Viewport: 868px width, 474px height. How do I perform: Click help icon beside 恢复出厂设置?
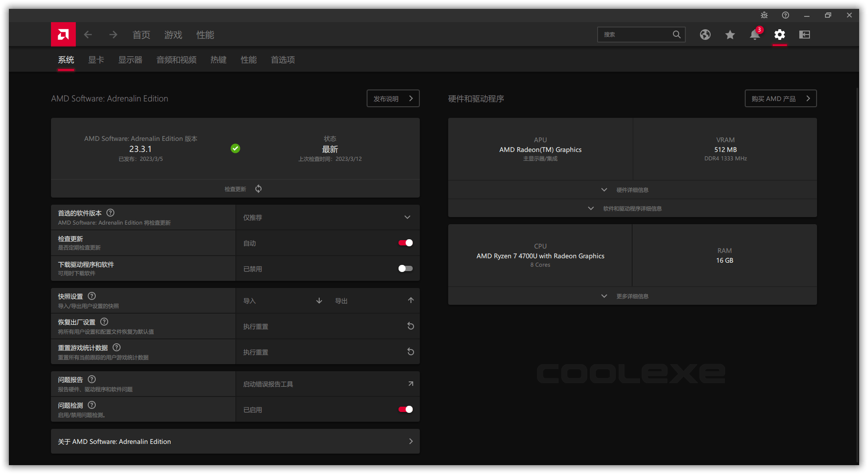[x=104, y=322]
